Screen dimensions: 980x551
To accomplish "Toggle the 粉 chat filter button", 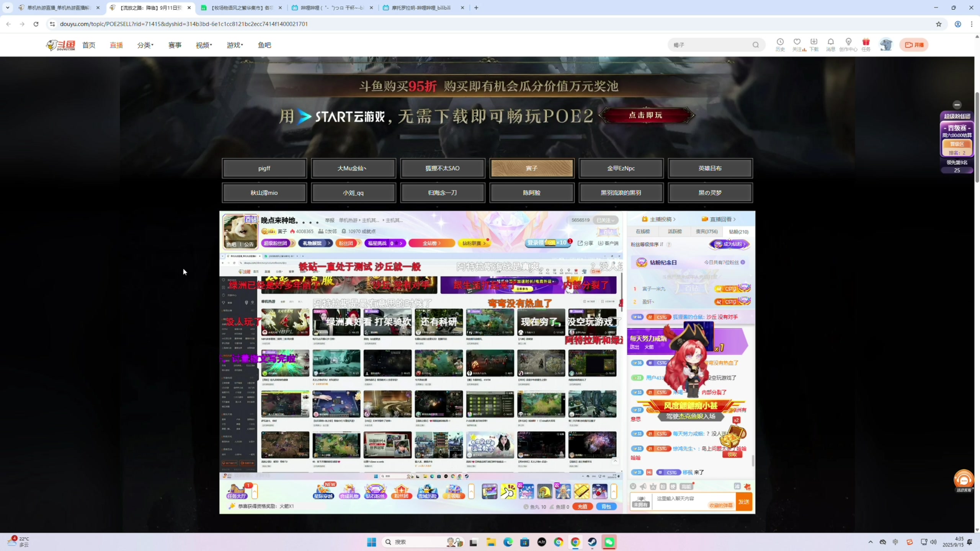I will point(663,486).
